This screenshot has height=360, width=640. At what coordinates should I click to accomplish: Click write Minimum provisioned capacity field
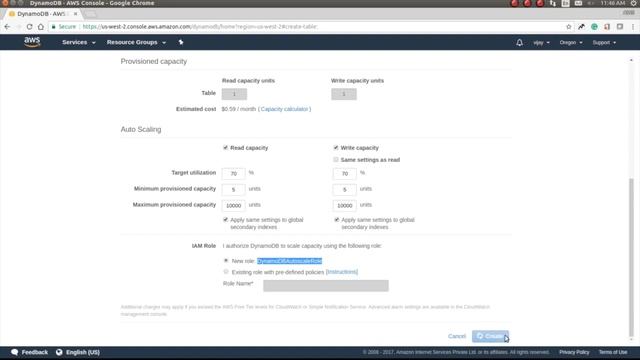[344, 189]
